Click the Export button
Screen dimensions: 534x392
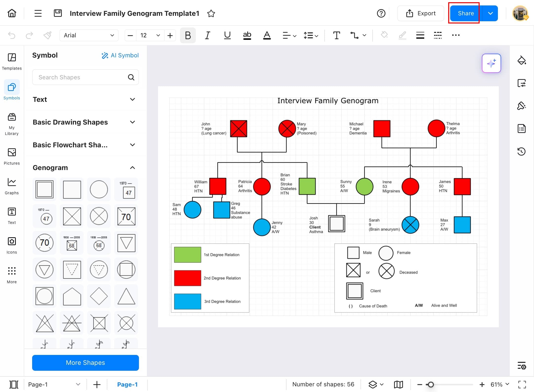pos(421,13)
